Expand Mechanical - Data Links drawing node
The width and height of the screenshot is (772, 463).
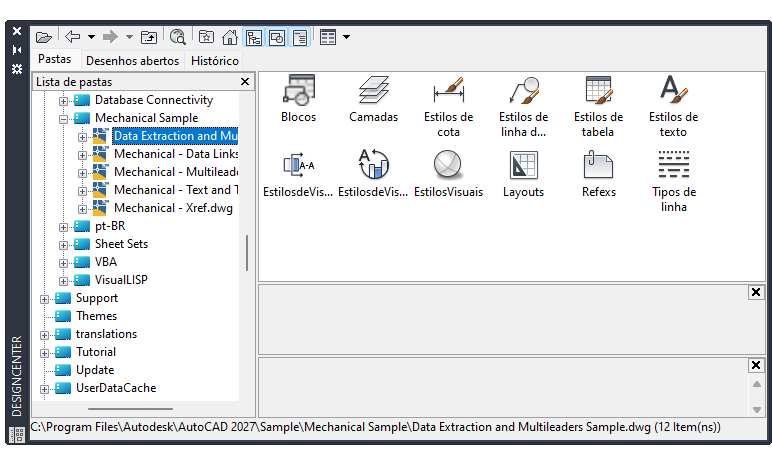click(82, 155)
